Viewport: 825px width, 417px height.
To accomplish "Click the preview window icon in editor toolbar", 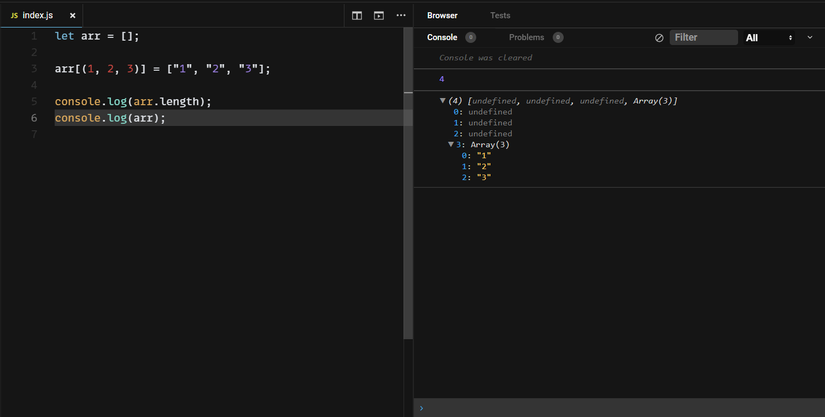I will [x=379, y=16].
